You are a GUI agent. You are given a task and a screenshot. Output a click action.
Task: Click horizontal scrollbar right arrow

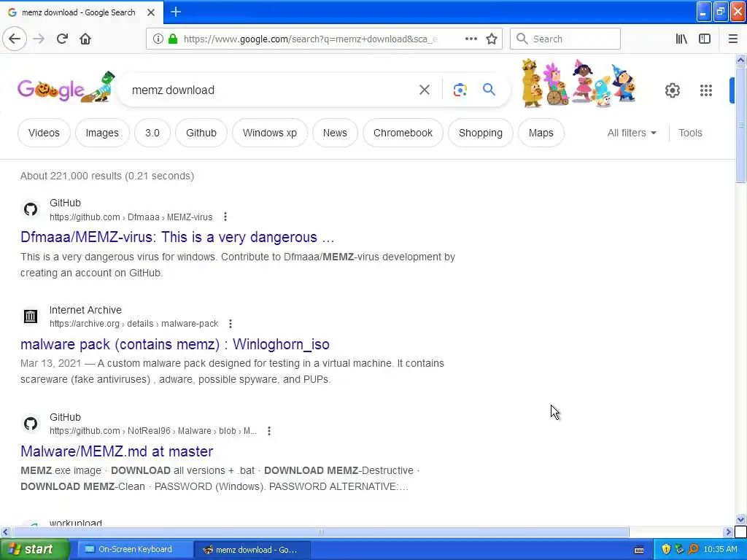(728, 532)
